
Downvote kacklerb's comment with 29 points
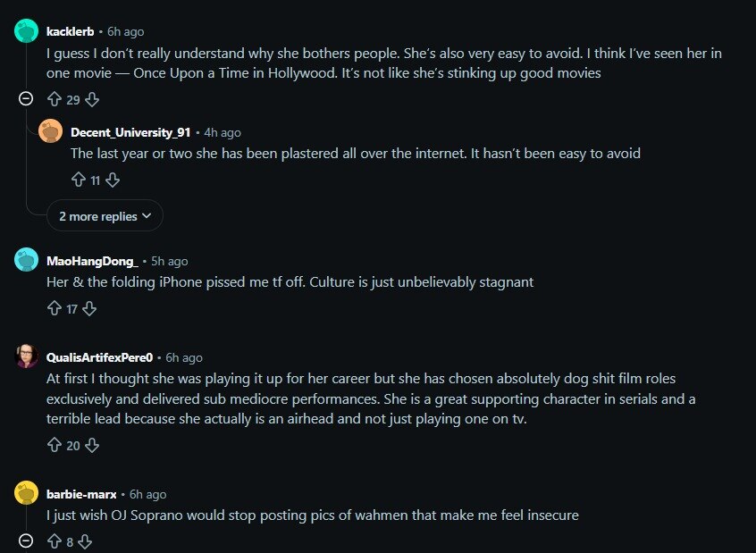[x=92, y=100]
